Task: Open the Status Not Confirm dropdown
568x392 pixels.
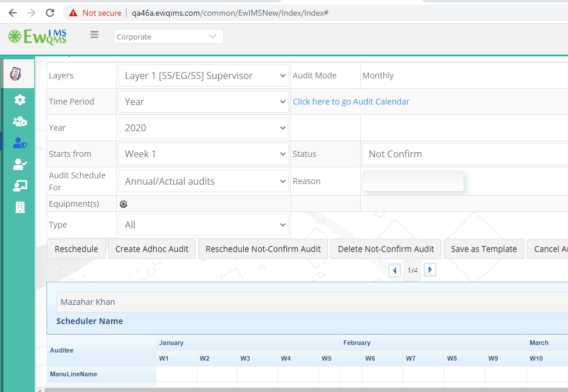Action: pyautogui.click(x=465, y=154)
